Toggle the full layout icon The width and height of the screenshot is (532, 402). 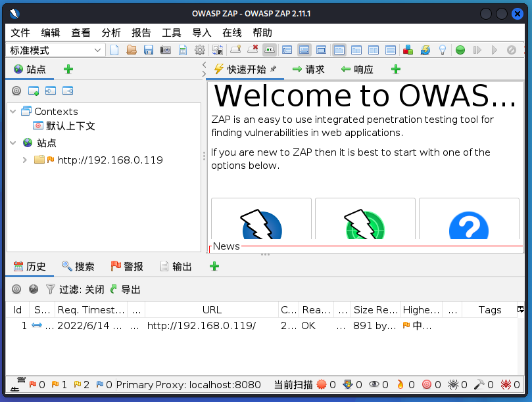pyautogui.click(x=322, y=50)
